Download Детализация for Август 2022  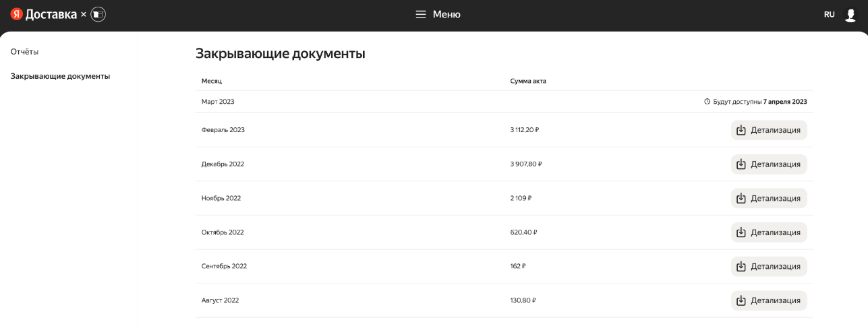pyautogui.click(x=769, y=300)
